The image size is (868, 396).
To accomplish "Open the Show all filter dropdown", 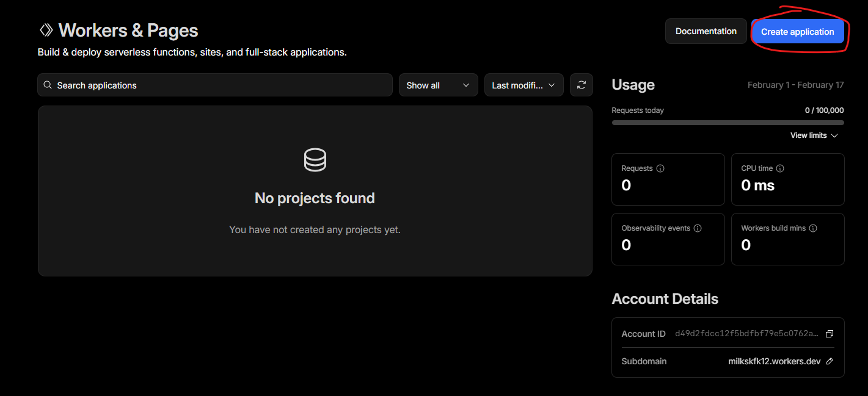I will click(439, 85).
